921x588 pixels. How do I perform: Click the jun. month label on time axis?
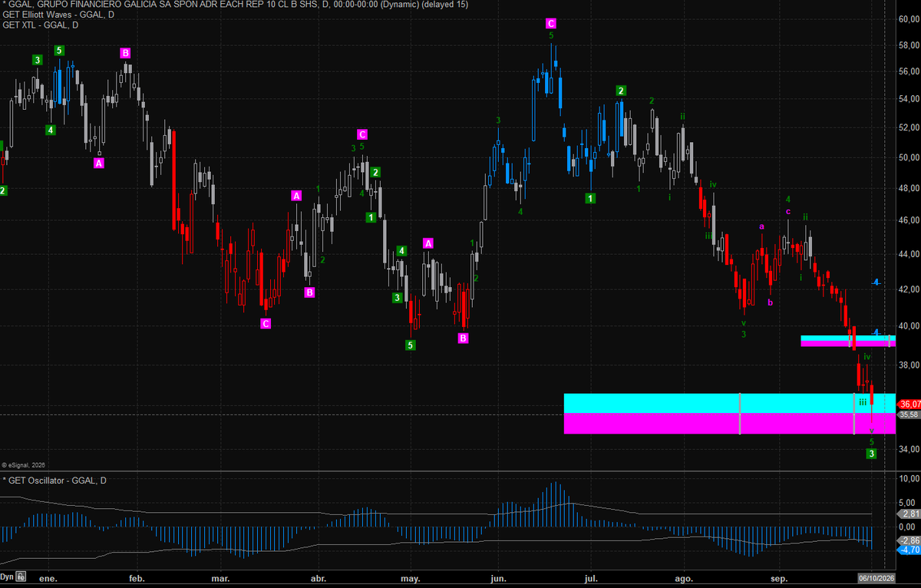pyautogui.click(x=499, y=577)
